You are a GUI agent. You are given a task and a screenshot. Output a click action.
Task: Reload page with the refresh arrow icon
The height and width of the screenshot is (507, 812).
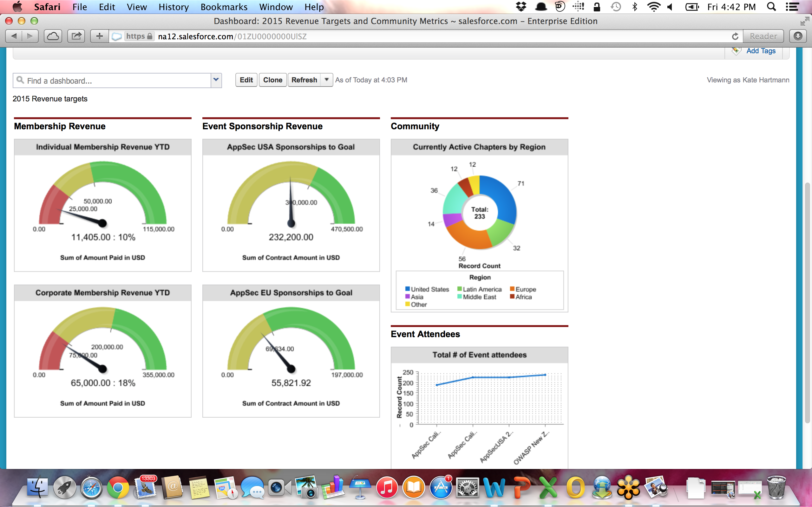tap(735, 36)
